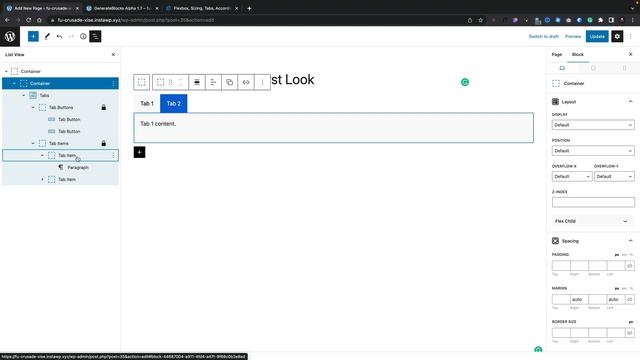The width and height of the screenshot is (640, 360).
Task: Click the Update button
Action: coord(597,36)
